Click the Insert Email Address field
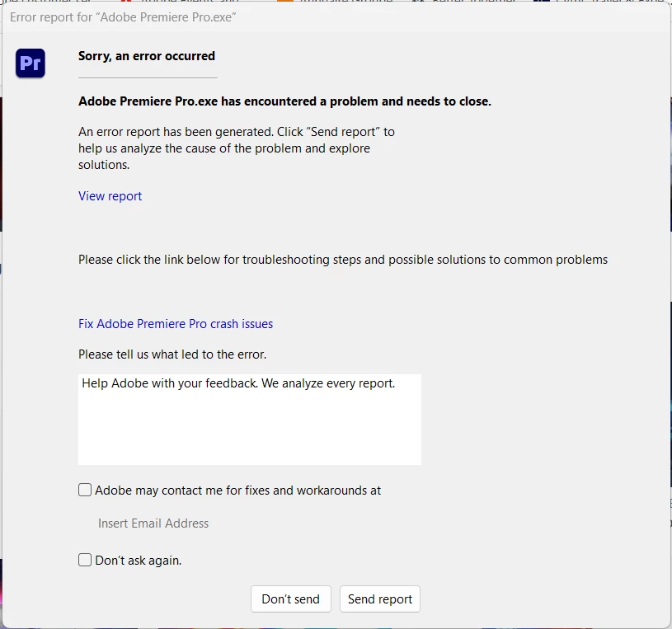 click(153, 523)
